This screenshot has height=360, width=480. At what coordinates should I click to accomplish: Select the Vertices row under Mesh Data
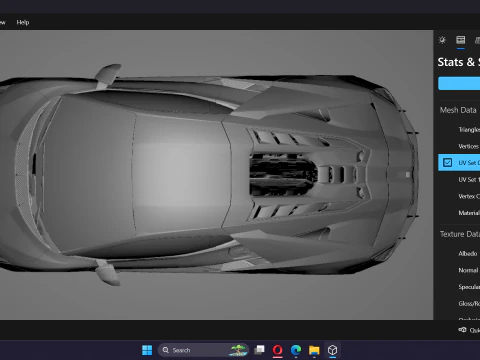459,146
